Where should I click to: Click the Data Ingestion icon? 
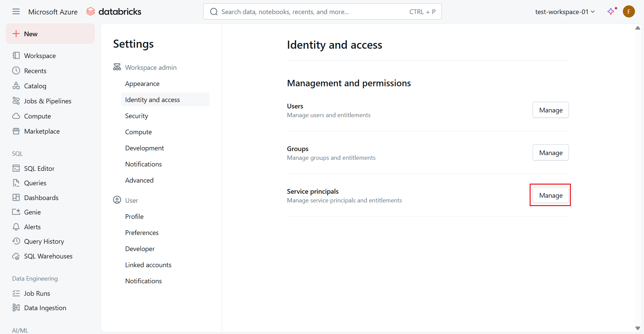(16, 307)
